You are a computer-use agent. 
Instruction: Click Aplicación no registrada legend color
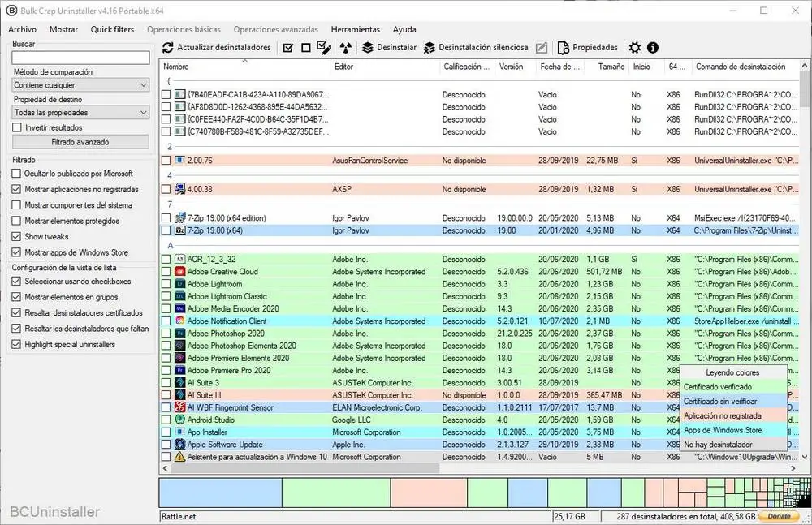click(x=732, y=415)
